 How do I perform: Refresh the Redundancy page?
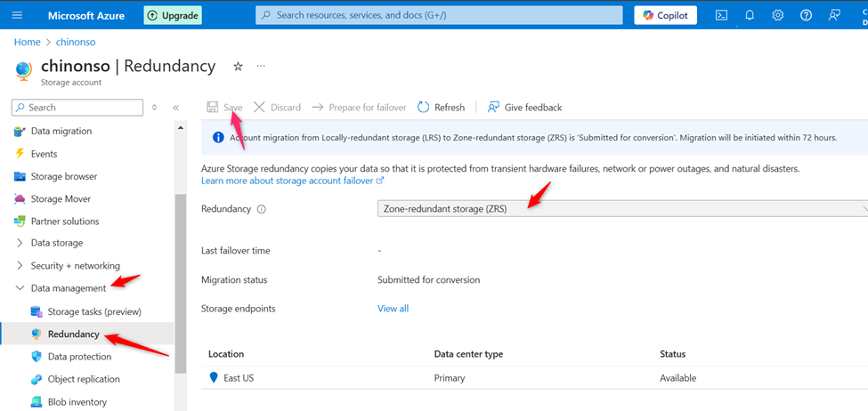pos(442,108)
